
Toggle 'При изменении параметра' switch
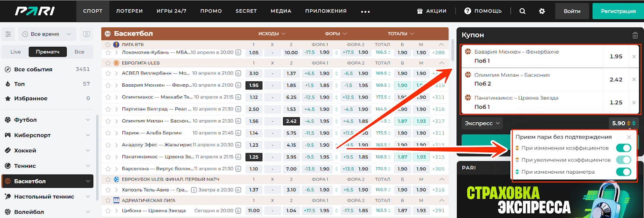(623, 172)
